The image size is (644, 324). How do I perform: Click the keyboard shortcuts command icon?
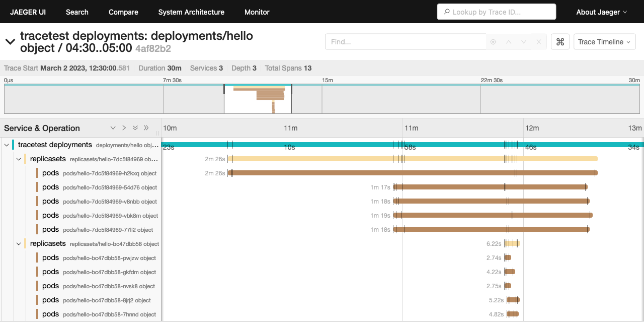coord(560,42)
